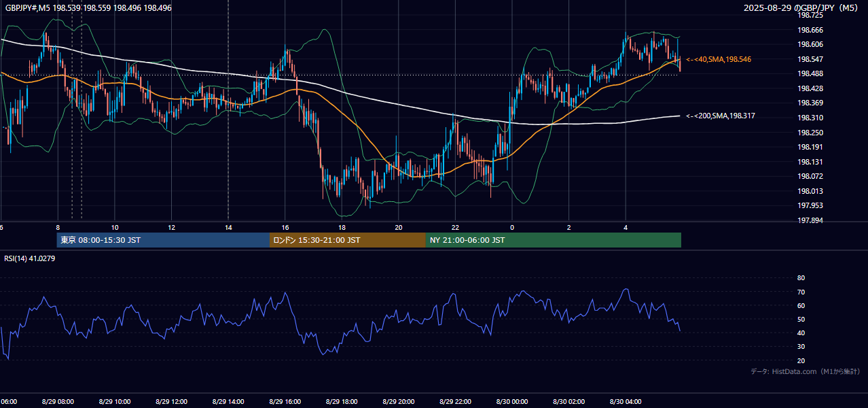Click price axis value 198.131

click(810, 162)
